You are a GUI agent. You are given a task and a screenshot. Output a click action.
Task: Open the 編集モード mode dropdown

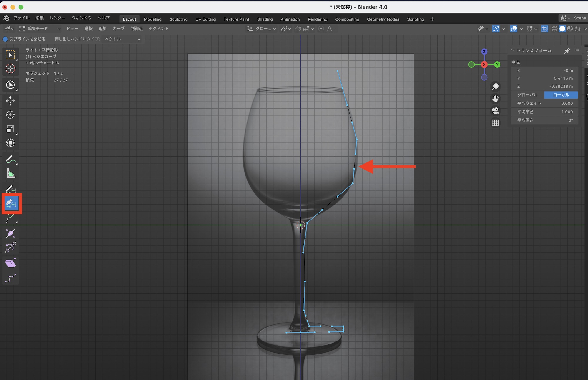click(x=40, y=29)
